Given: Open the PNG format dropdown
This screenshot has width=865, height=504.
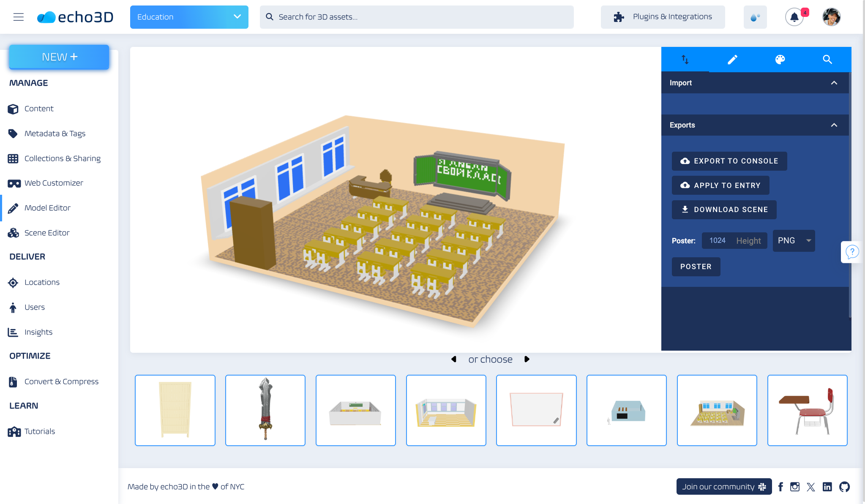Looking at the screenshot, I should click(793, 240).
